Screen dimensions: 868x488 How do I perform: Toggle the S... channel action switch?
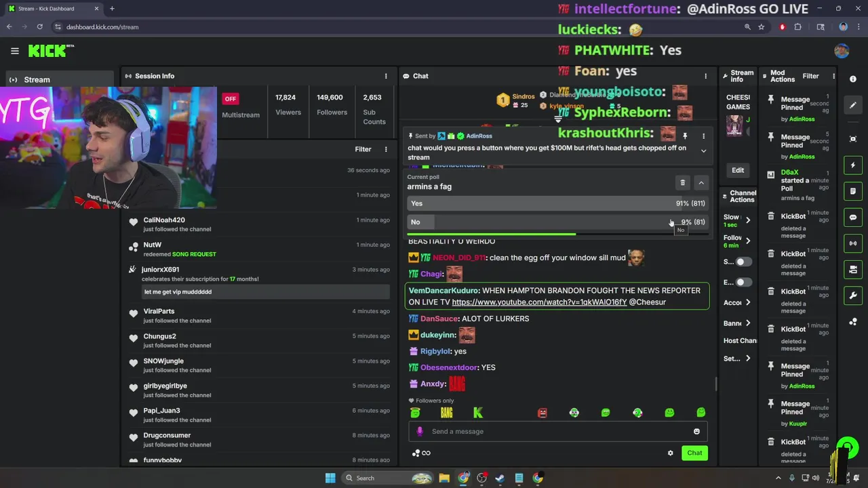[744, 262]
